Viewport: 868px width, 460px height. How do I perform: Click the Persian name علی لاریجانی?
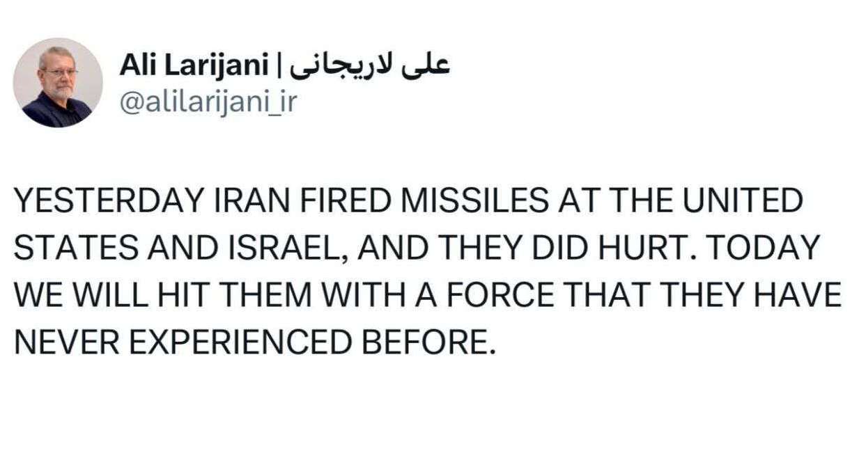(370, 65)
